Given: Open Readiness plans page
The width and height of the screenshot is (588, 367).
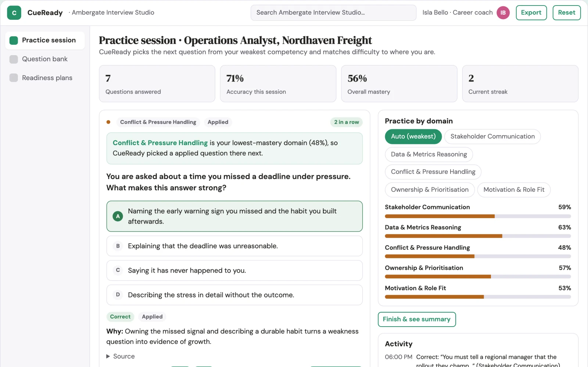Looking at the screenshot, I should [45, 78].
